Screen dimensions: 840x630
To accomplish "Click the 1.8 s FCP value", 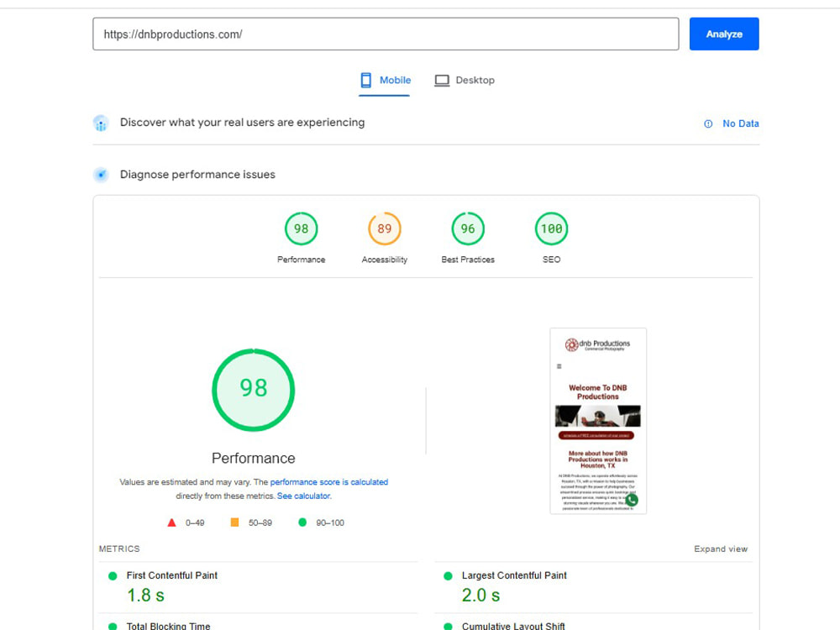I will [145, 596].
